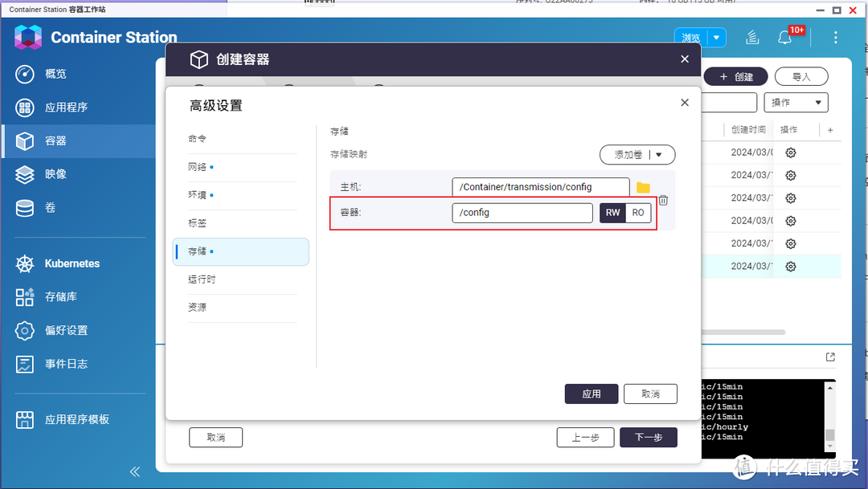868x489 pixels.
Task: Open the 存储库 registry sidebar item
Action: tap(77, 297)
